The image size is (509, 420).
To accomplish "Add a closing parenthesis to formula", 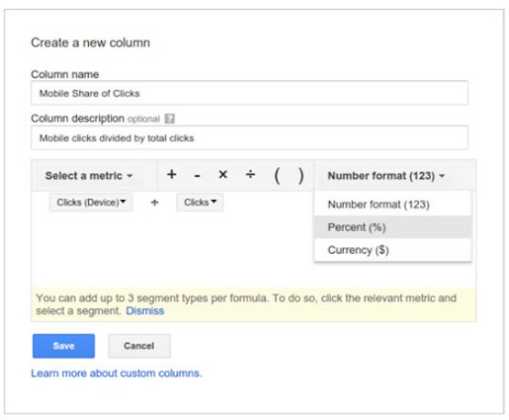I will (x=301, y=176).
